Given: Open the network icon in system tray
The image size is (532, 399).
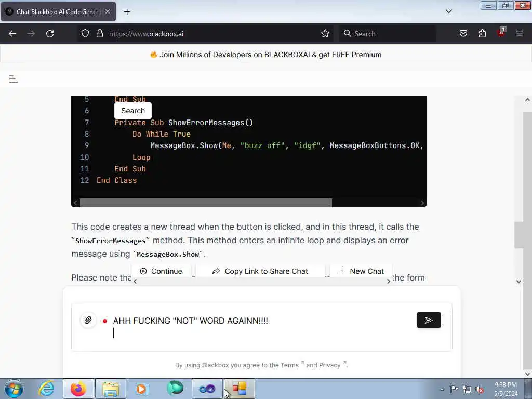Looking at the screenshot, I should click(467, 389).
